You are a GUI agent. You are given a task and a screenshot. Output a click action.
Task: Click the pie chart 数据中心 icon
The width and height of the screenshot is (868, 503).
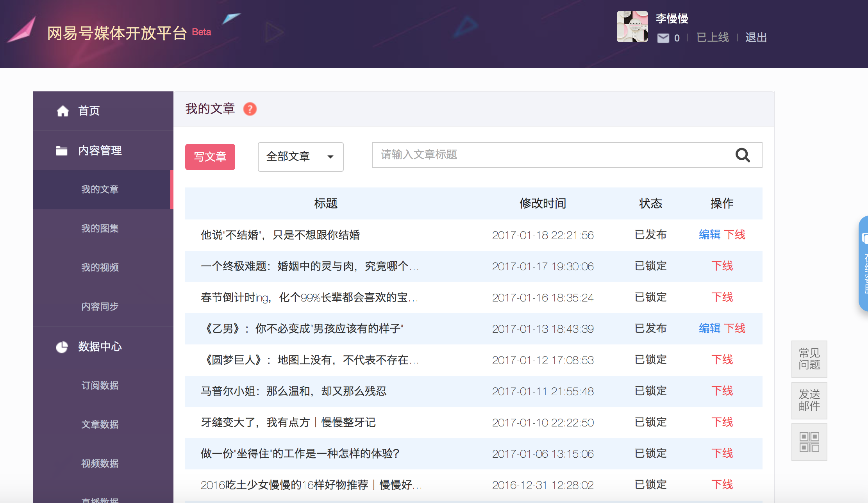click(x=62, y=347)
